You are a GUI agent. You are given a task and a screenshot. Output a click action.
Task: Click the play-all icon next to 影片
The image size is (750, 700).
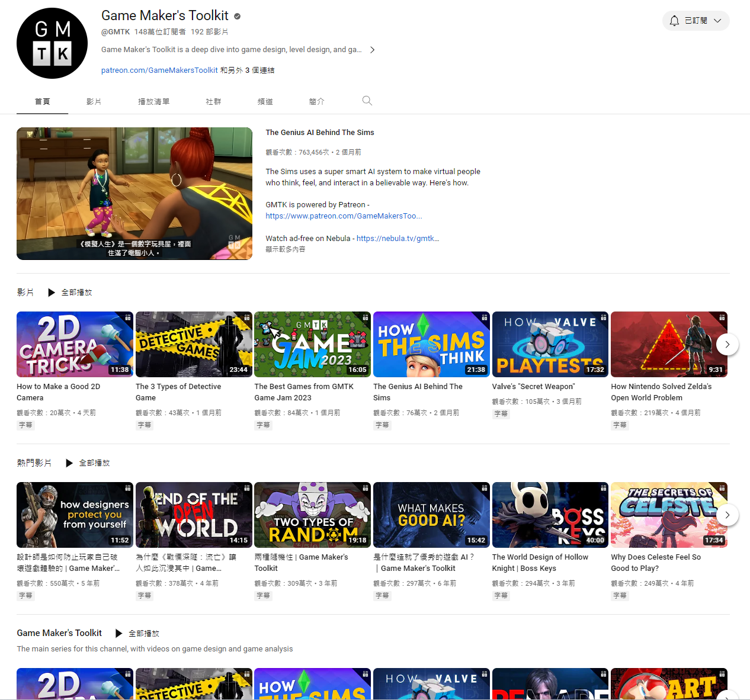(52, 293)
